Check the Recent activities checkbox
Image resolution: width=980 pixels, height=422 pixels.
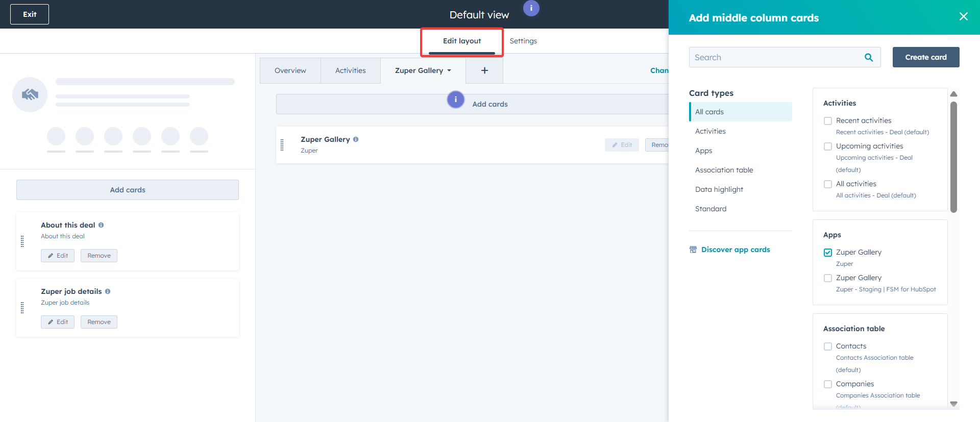tap(828, 121)
